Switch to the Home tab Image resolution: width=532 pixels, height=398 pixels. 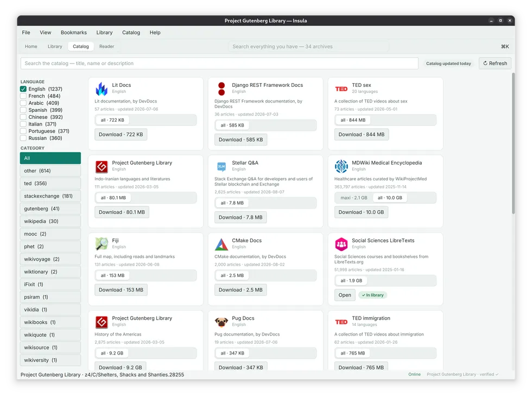tap(31, 47)
